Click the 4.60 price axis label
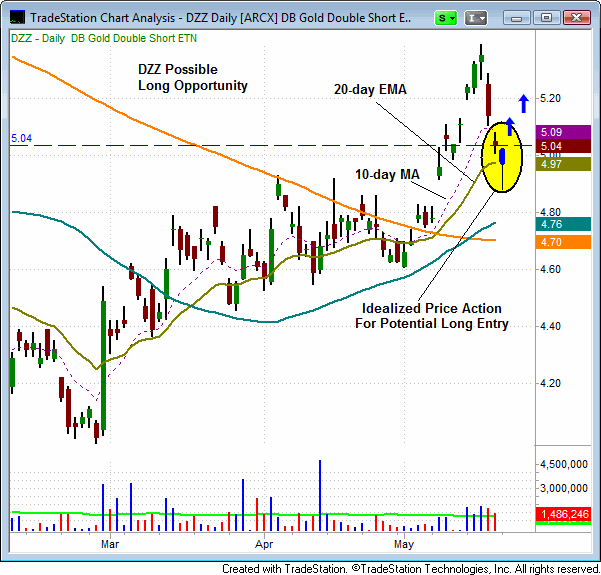Viewport: 601px width, 575px height. pyautogui.click(x=550, y=269)
